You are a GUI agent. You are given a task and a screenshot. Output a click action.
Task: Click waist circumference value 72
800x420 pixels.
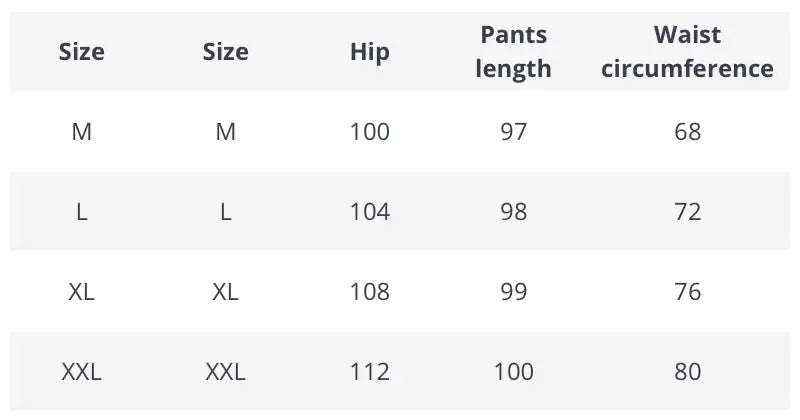point(687,212)
